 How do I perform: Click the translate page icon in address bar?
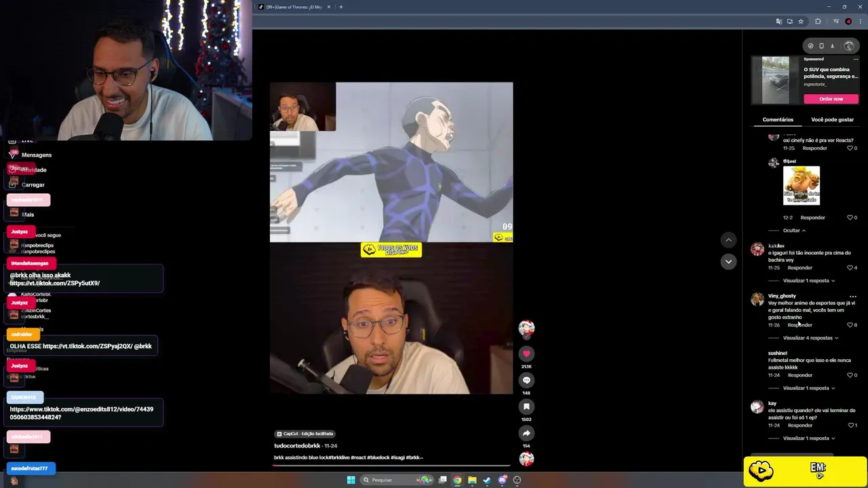[779, 22]
